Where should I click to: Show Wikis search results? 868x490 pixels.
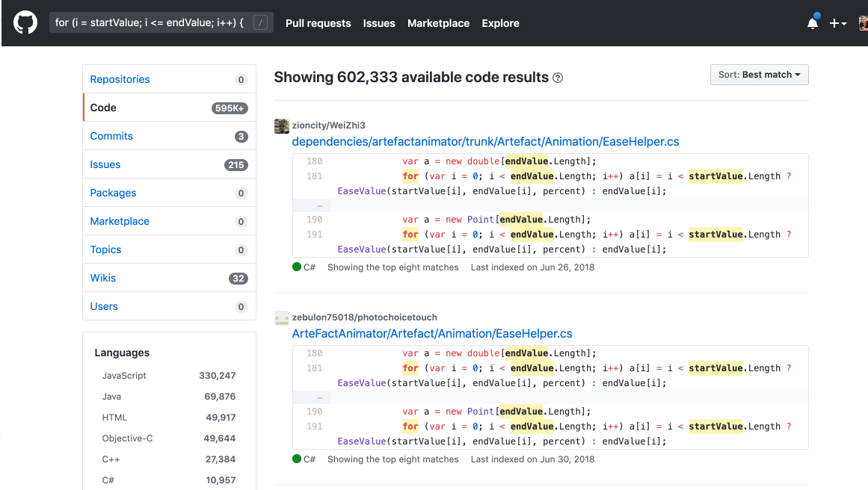tap(103, 278)
